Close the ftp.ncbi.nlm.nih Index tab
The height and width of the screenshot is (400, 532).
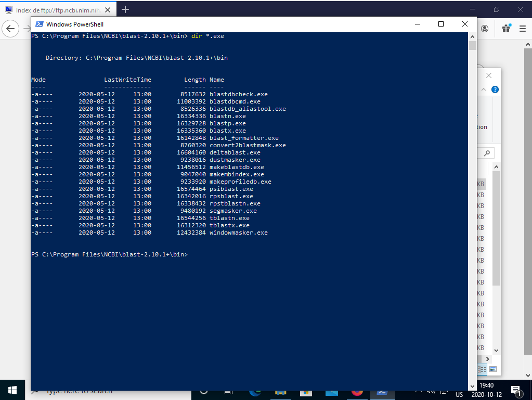click(x=108, y=10)
